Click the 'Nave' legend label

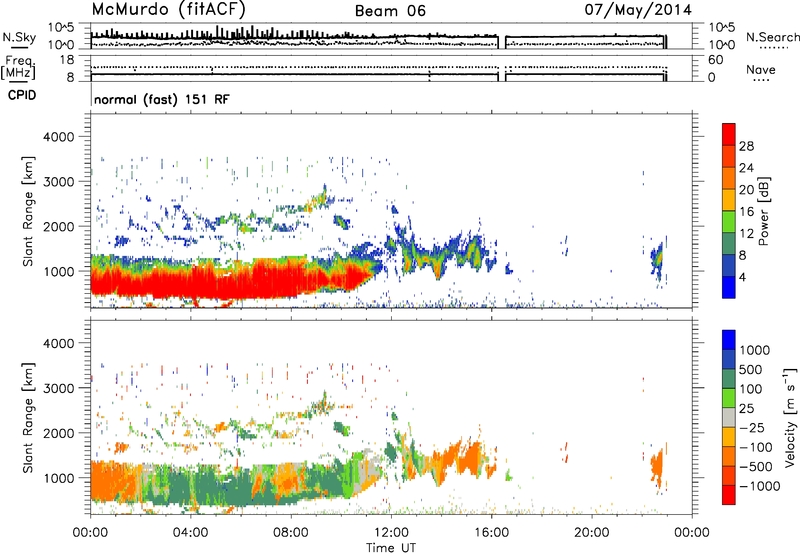pos(760,69)
